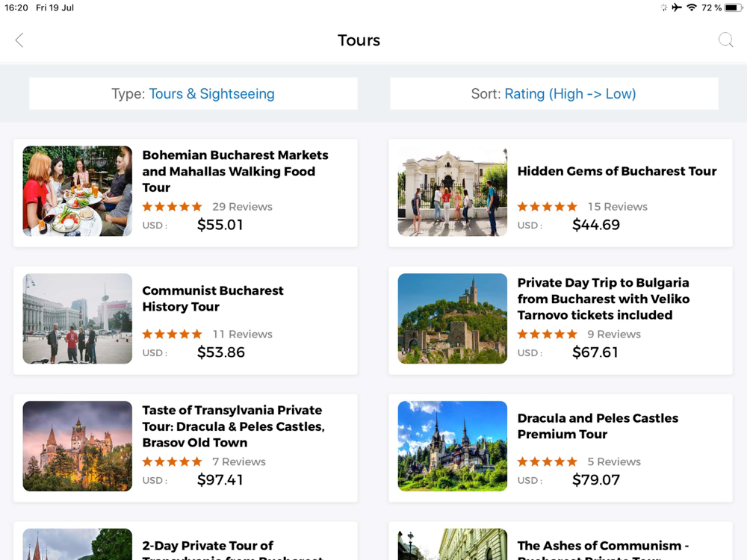Select the 11 Reviews label
Screen dimensions: 747x560
tap(243, 335)
